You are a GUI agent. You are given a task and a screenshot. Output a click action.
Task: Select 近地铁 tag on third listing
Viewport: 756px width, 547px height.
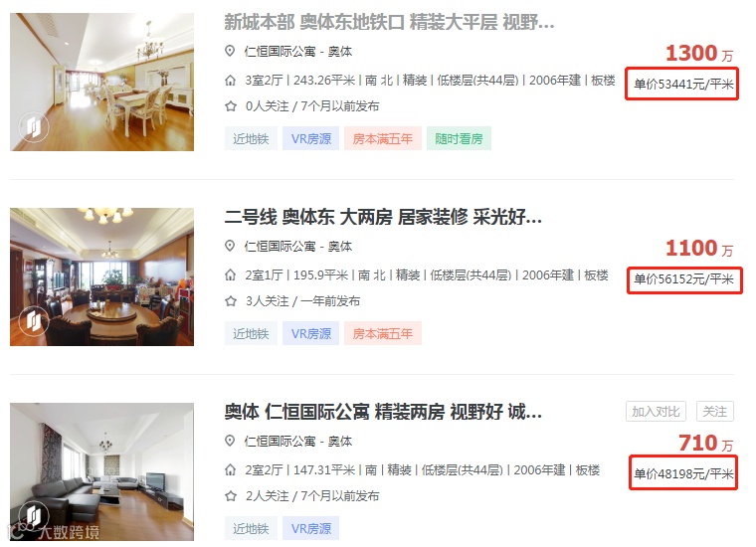click(251, 528)
